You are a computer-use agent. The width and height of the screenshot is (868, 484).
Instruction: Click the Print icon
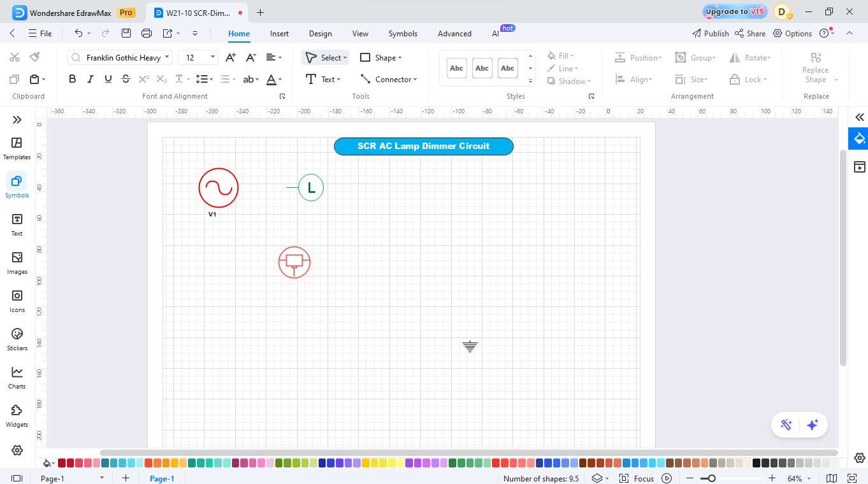[147, 33]
